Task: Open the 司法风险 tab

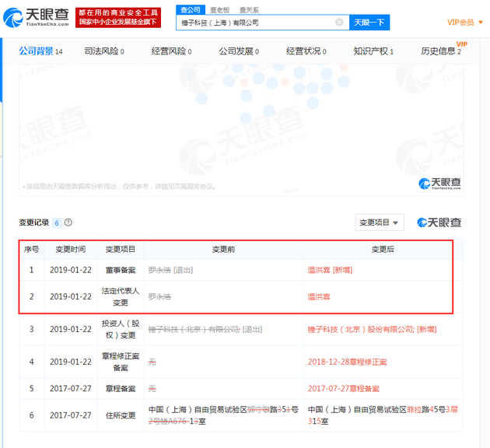Action: [104, 51]
